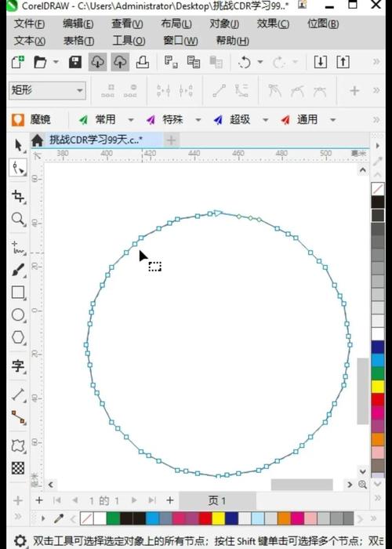This screenshot has height=549, width=392.
Task: Choose the no-fill swatch in right palette
Action: pyautogui.click(x=378, y=190)
